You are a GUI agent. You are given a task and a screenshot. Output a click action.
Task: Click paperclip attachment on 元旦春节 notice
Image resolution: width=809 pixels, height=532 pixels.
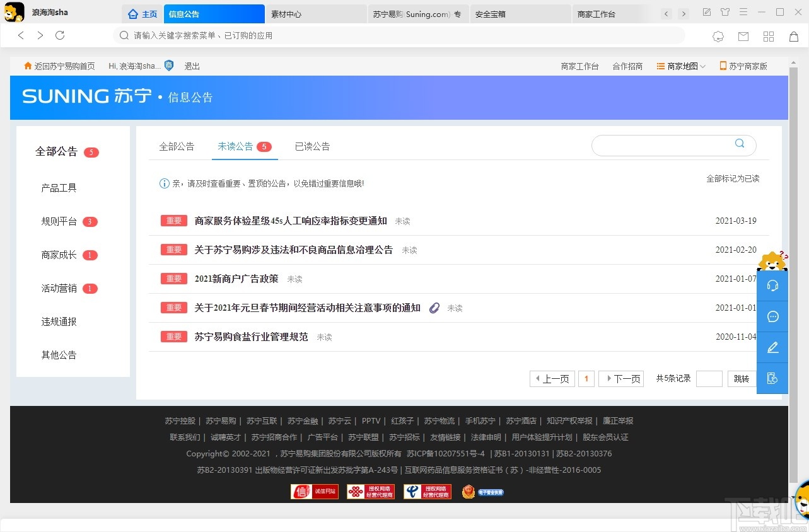[x=434, y=308]
